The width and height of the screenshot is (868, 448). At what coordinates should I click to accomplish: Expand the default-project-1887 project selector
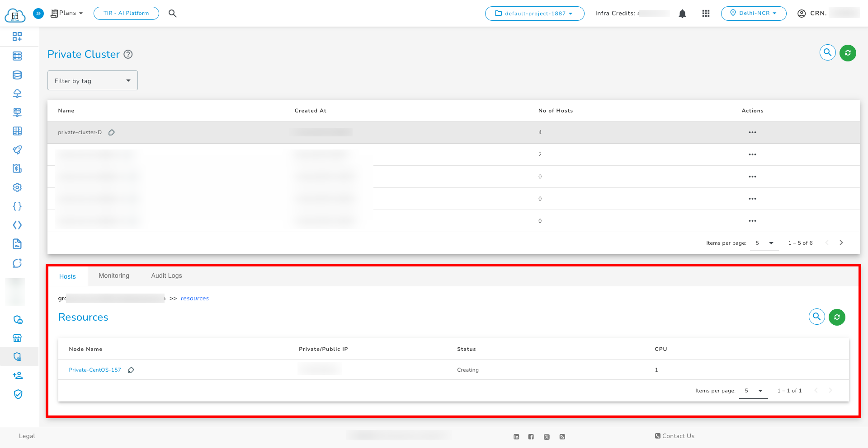(534, 13)
